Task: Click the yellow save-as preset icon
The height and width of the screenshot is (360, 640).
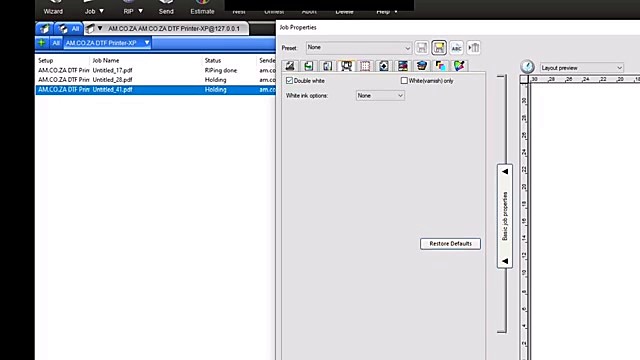Action: (439, 48)
